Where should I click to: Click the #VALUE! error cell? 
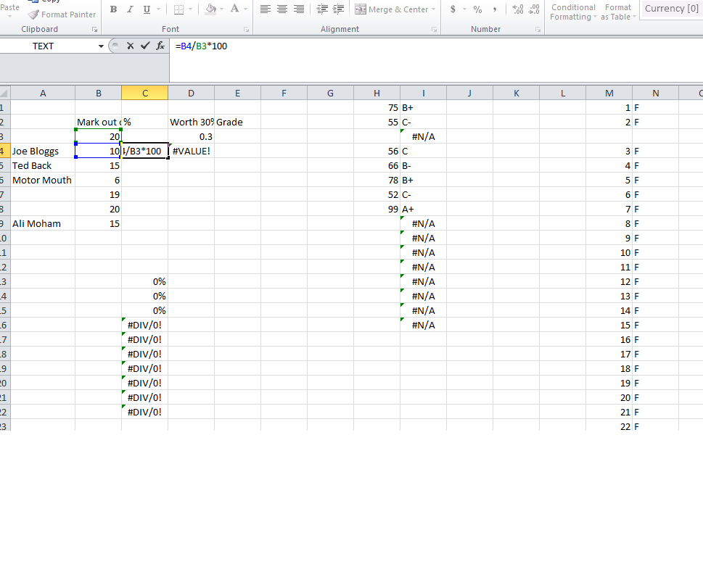pos(192,151)
